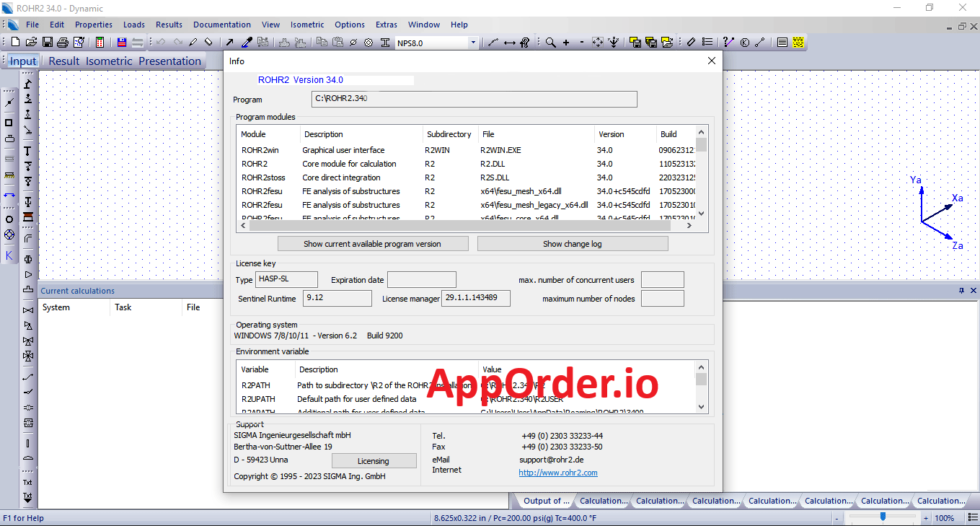
Task: Click the bullet list icon in toolbar
Action: (707, 43)
